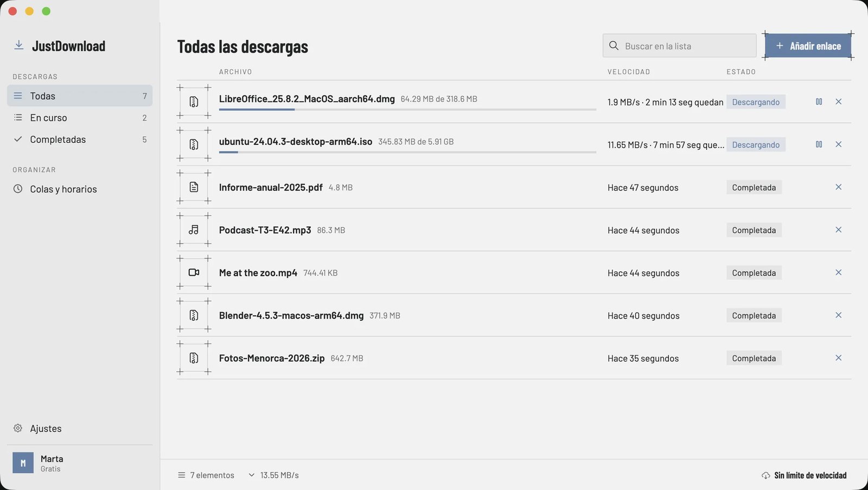Click the VELOCIDAD column header

point(629,72)
